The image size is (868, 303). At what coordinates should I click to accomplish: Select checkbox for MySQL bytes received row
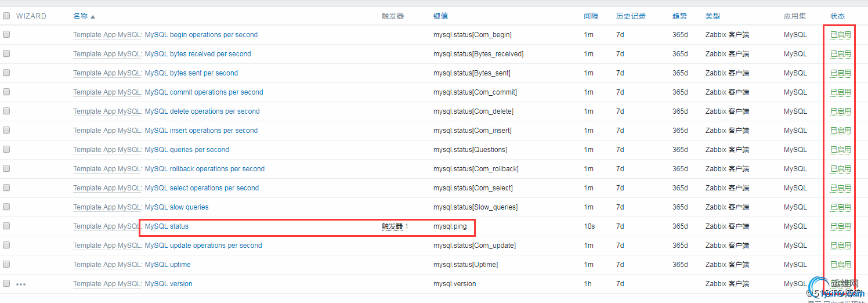click(x=6, y=53)
